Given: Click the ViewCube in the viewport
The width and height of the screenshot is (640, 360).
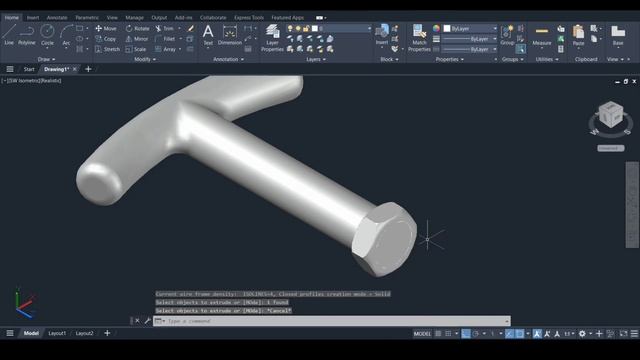Looking at the screenshot, I should [611, 115].
